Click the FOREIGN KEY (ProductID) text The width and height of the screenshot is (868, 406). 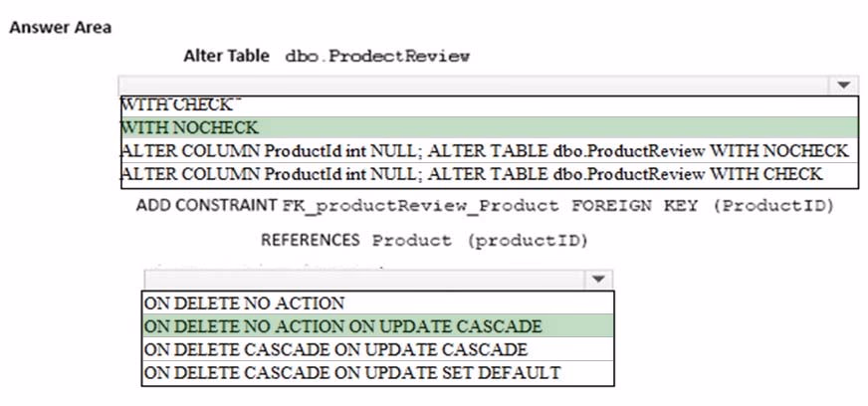(703, 206)
